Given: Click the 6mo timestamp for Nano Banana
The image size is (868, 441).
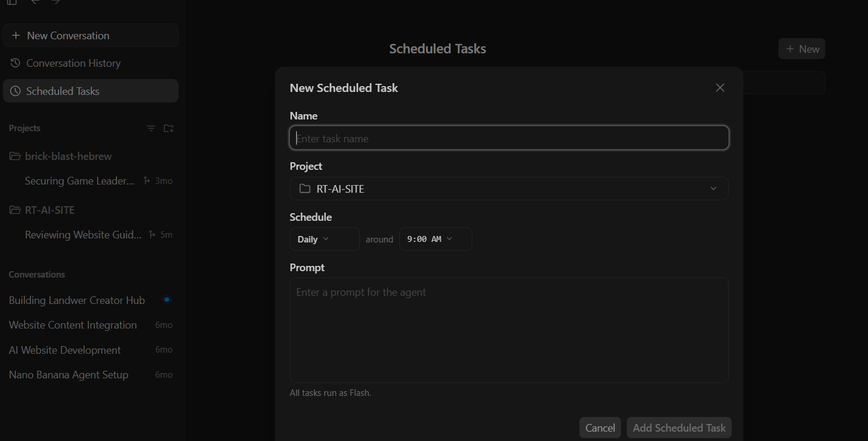Looking at the screenshot, I should coord(164,375).
